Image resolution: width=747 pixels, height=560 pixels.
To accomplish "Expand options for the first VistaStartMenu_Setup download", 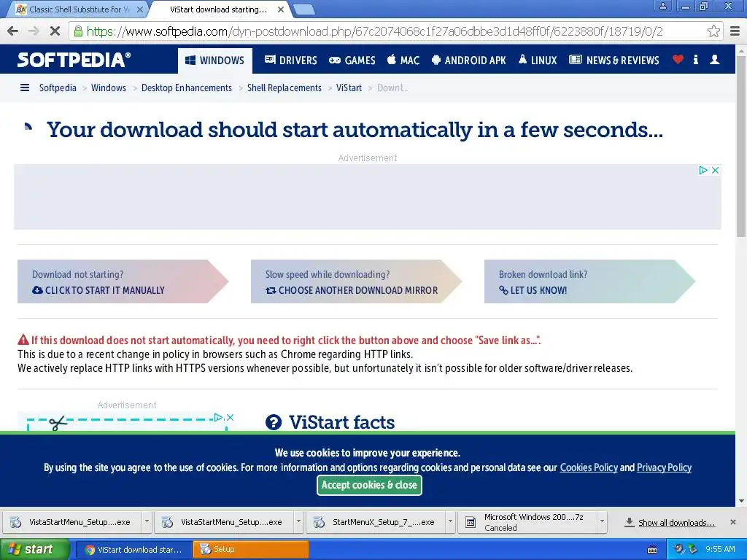I will click(147, 522).
